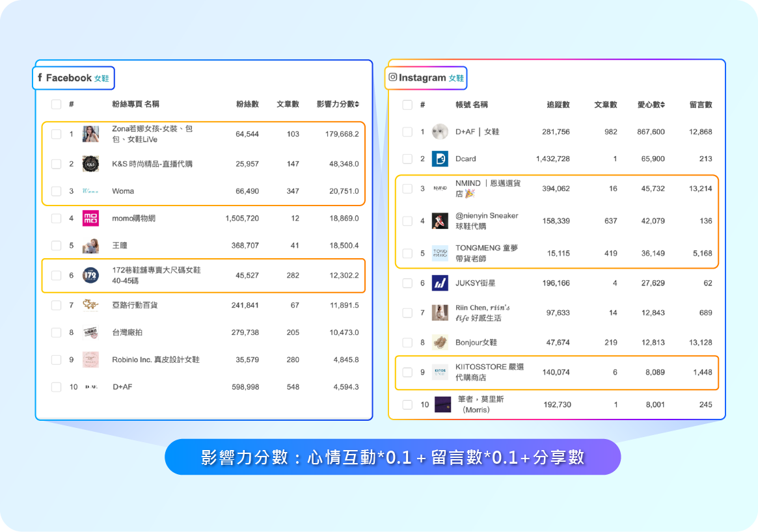Image resolution: width=758 pixels, height=532 pixels.
Task: Select all rows in Facebook table header checkbox
Action: tap(56, 104)
